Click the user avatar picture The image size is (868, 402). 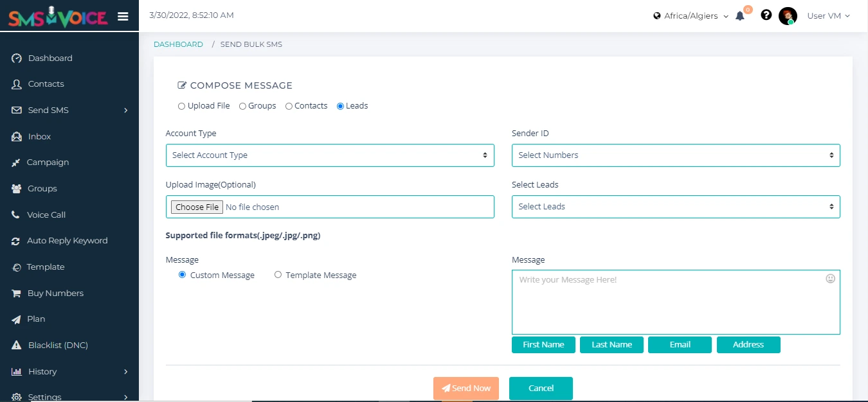tap(788, 16)
